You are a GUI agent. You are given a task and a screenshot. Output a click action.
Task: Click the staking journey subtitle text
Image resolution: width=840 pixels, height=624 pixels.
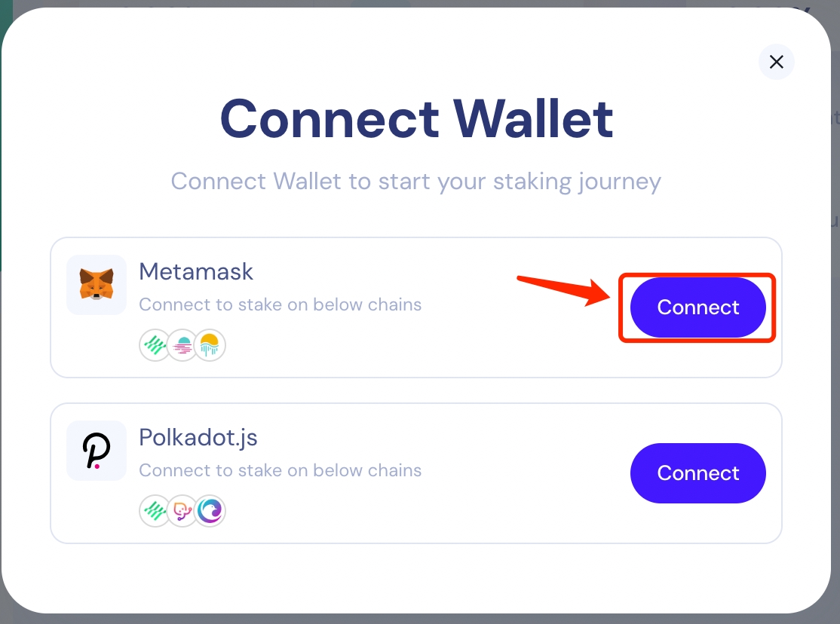[x=416, y=182]
